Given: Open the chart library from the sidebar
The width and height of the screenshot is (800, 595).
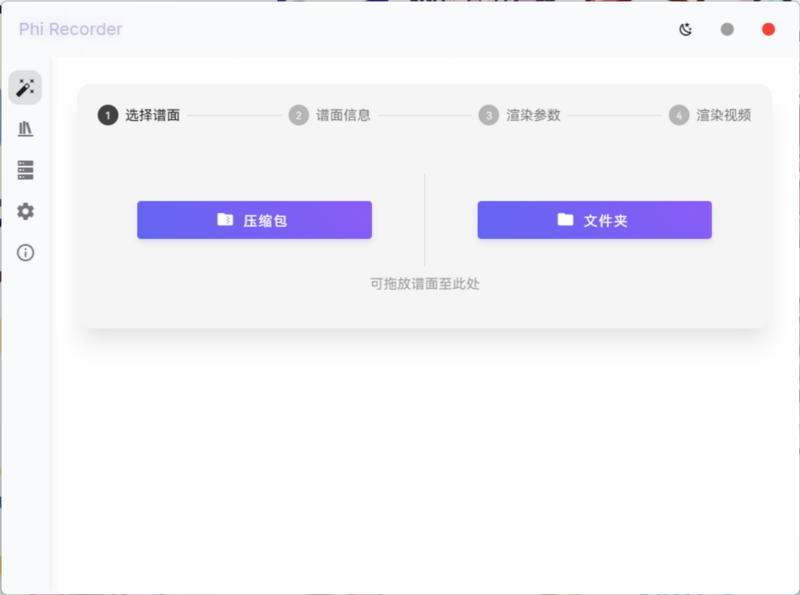Looking at the screenshot, I should [25, 129].
